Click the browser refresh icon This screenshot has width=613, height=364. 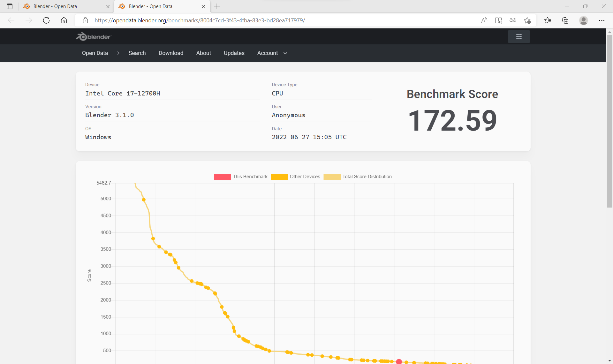click(46, 20)
